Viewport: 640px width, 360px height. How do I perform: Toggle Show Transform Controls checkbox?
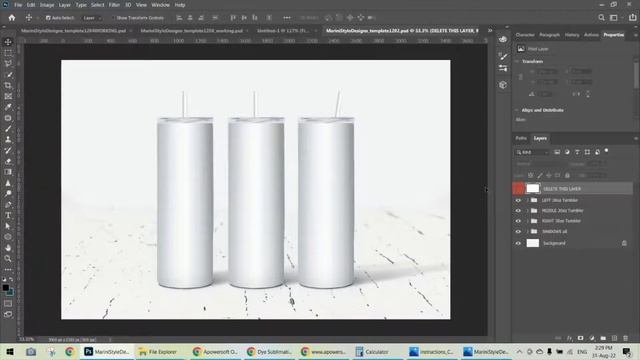pyautogui.click(x=113, y=18)
